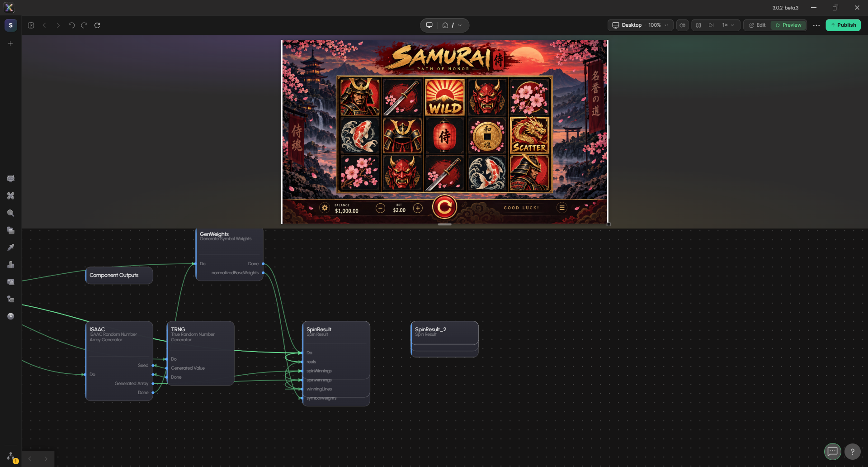Image resolution: width=868 pixels, height=467 pixels.
Task: Toggle the left panel collapse icon
Action: tap(31, 25)
